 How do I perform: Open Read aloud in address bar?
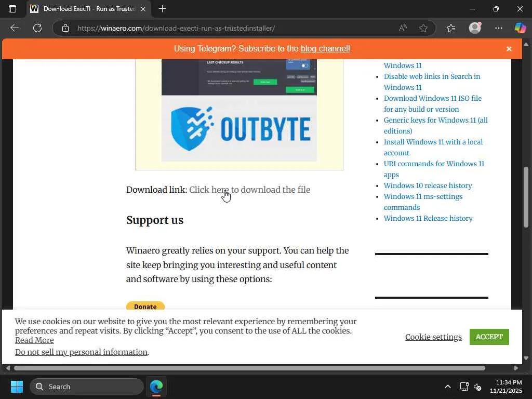[x=403, y=28]
